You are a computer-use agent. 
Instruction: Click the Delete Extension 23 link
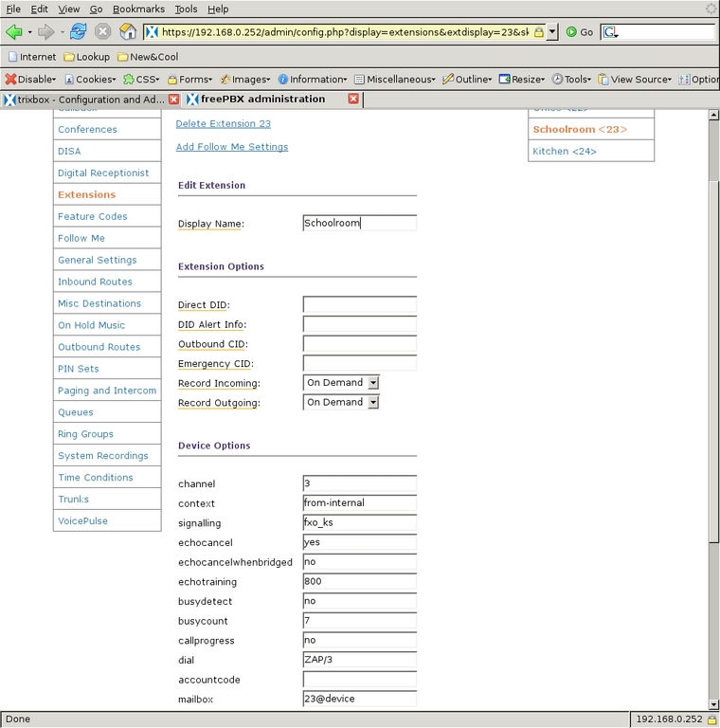pyautogui.click(x=224, y=123)
